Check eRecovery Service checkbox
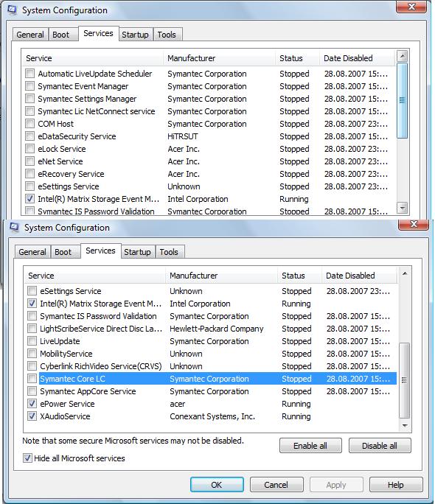 pyautogui.click(x=30, y=174)
